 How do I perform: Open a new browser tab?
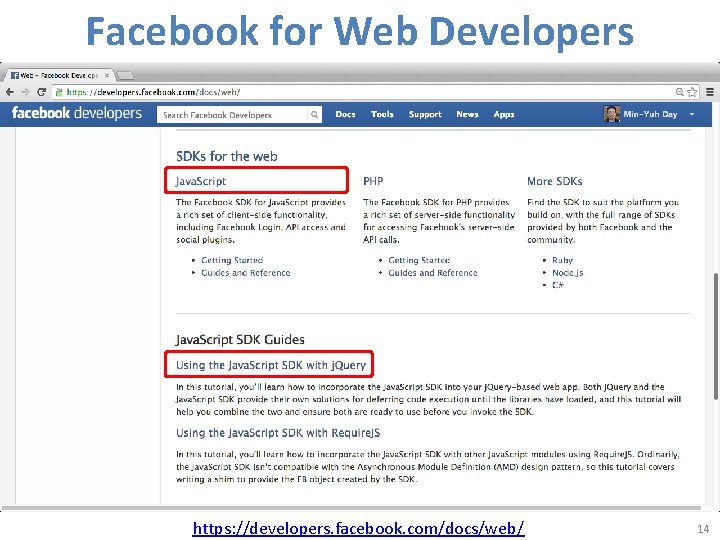click(x=125, y=75)
